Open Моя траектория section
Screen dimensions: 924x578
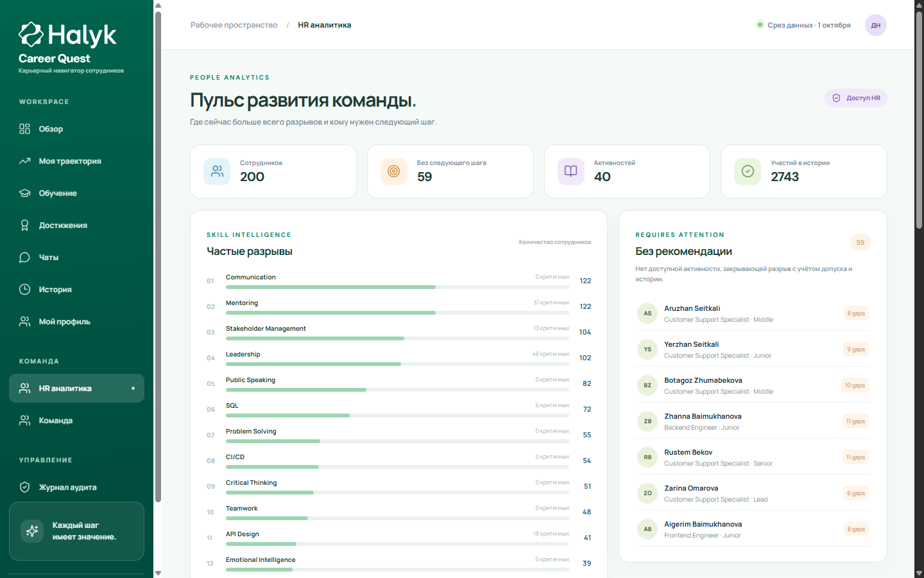76,161
